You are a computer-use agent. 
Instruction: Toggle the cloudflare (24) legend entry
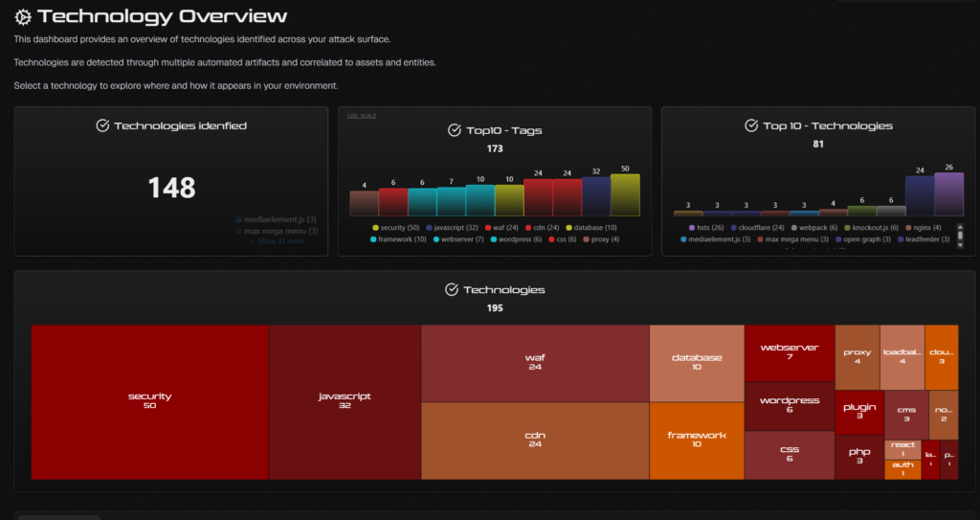757,228
